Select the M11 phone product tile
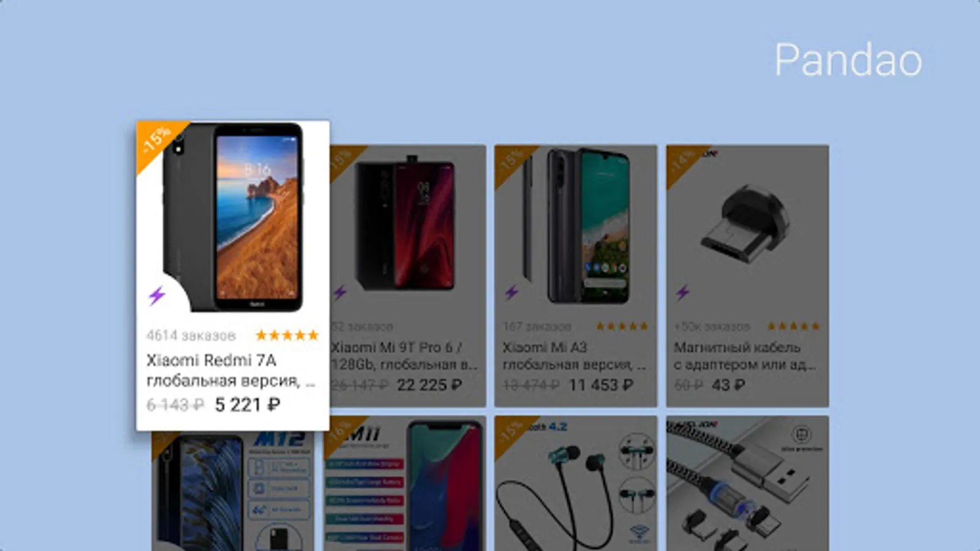 pyautogui.click(x=405, y=484)
